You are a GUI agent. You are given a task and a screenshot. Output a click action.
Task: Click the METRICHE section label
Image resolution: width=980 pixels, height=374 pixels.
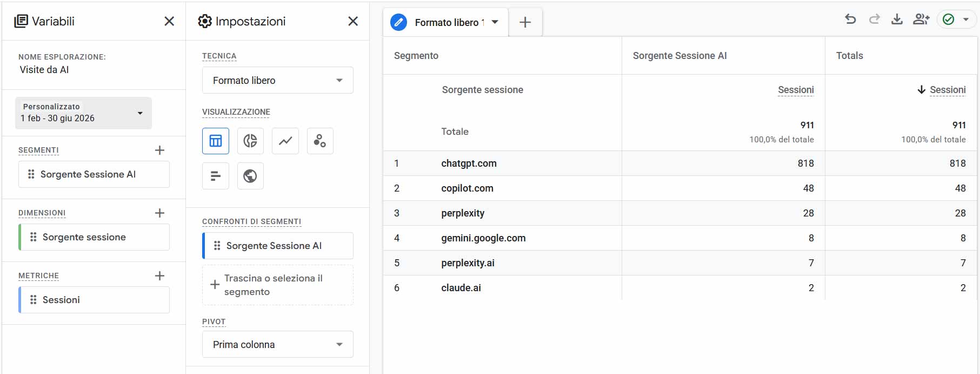[38, 275]
